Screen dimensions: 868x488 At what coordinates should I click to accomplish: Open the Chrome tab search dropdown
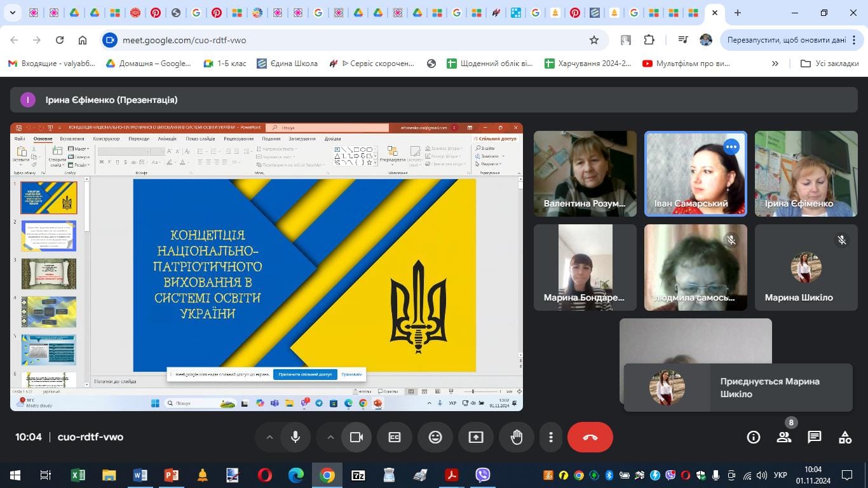point(13,13)
